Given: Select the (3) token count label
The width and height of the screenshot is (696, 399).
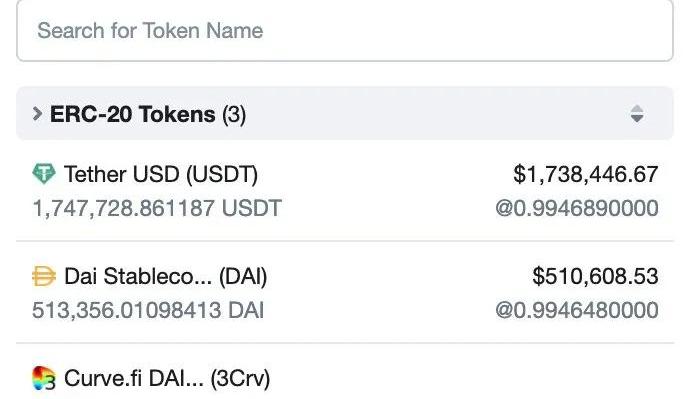Looking at the screenshot, I should [233, 115].
